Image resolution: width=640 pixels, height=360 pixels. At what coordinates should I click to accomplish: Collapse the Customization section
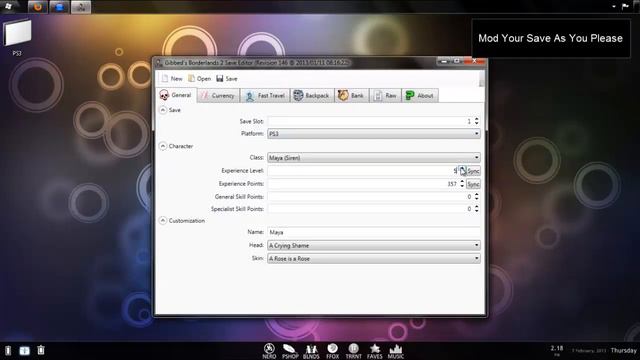(163, 220)
